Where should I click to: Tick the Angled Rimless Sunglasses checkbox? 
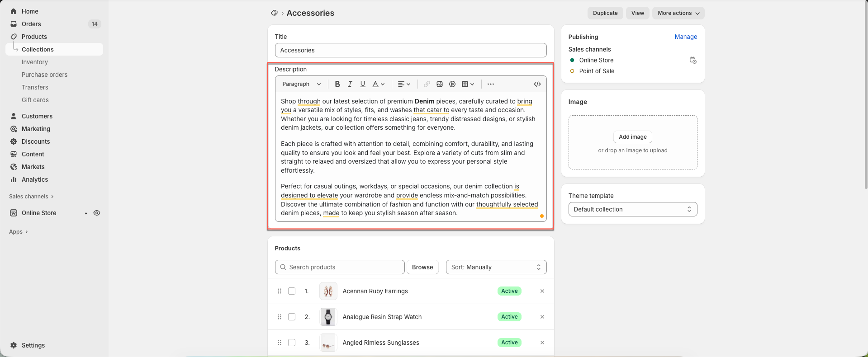(292, 343)
